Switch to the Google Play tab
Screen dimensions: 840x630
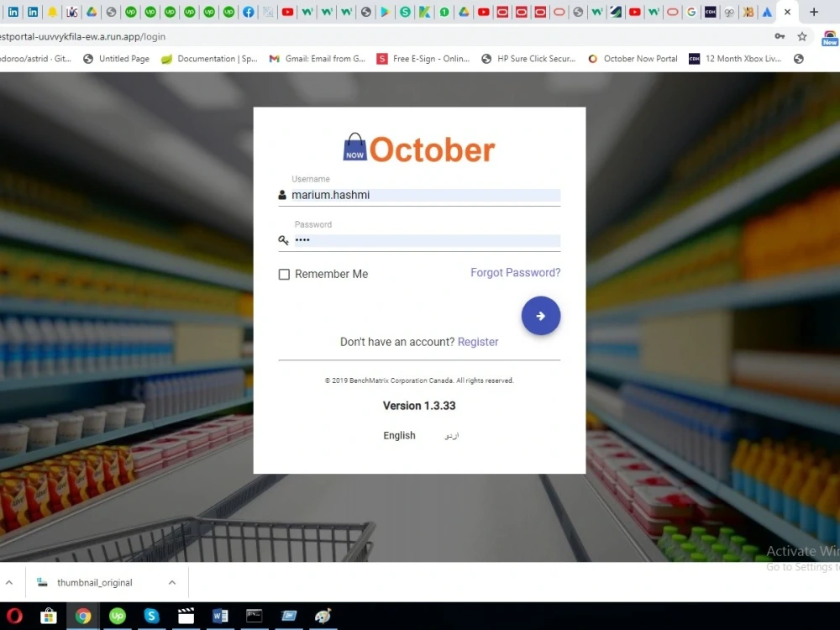386,12
